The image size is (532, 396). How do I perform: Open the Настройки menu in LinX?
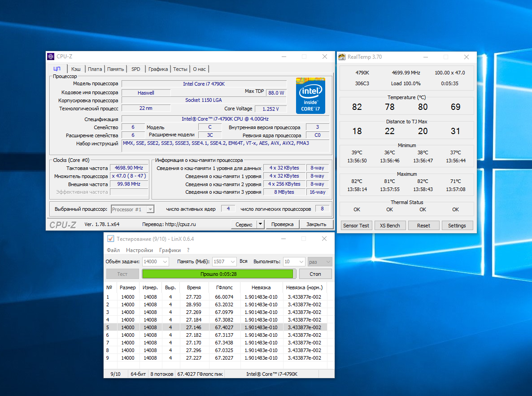tap(139, 250)
